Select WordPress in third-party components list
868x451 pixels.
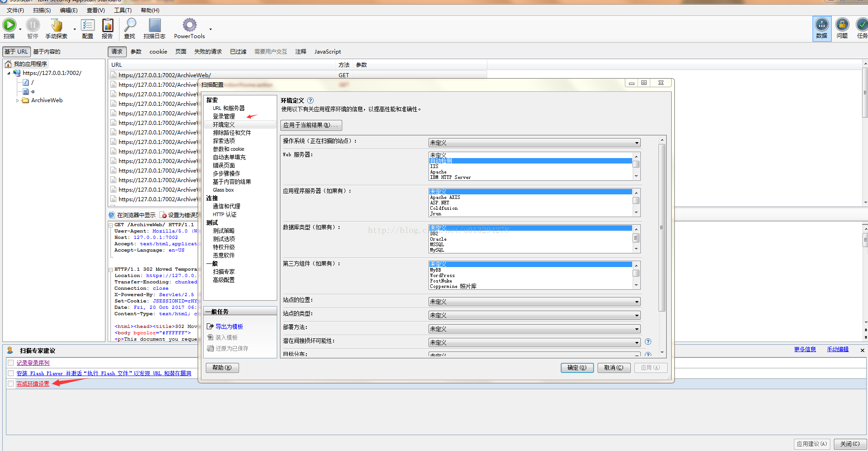tap(531, 275)
